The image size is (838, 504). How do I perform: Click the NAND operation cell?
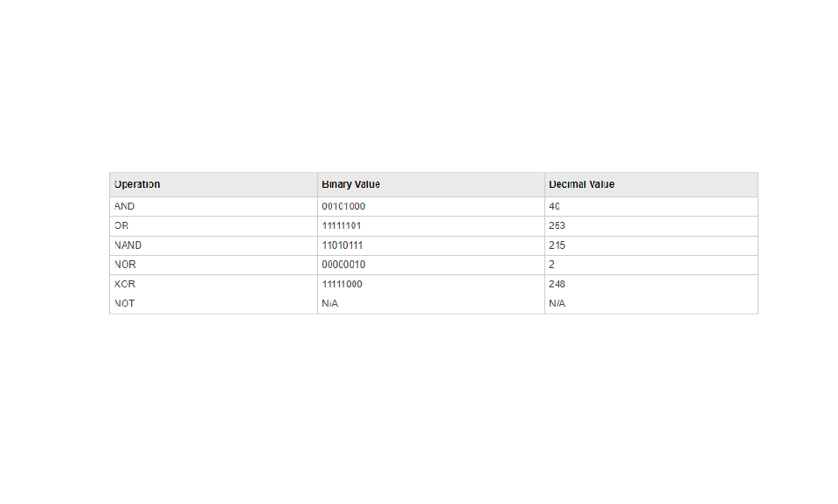(128, 245)
